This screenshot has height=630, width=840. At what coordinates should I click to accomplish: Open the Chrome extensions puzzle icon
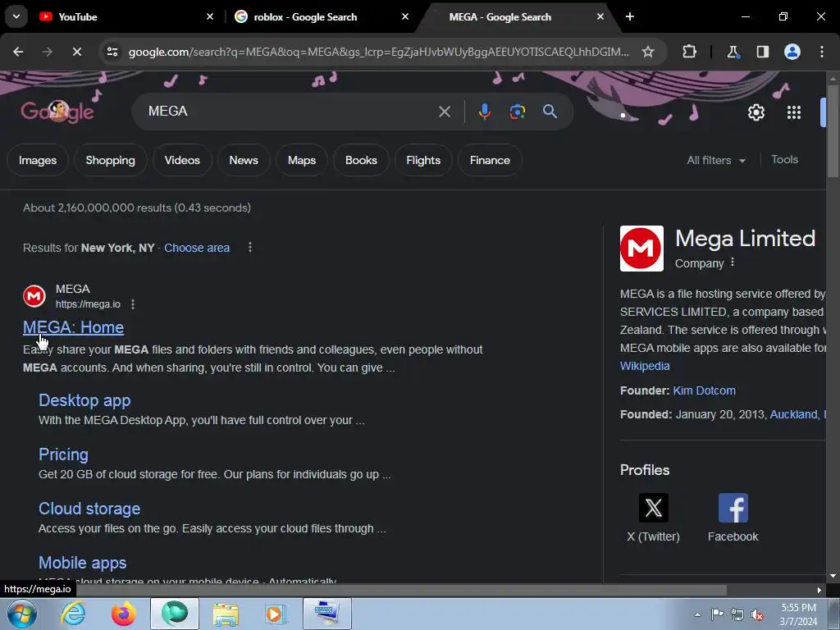pyautogui.click(x=689, y=52)
